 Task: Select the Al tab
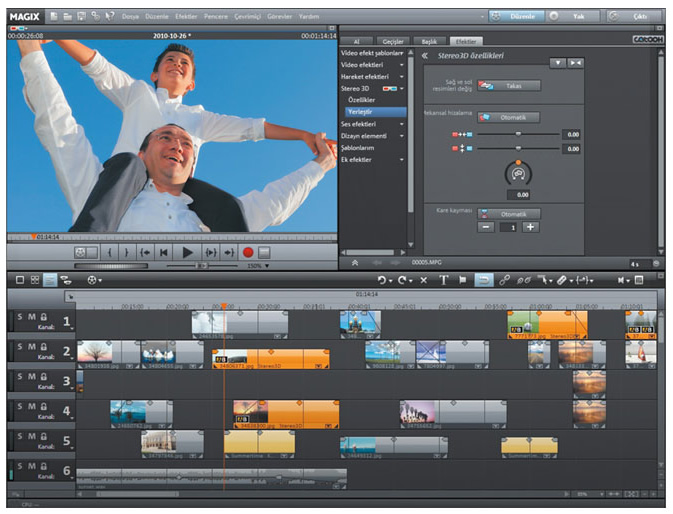[x=356, y=41]
